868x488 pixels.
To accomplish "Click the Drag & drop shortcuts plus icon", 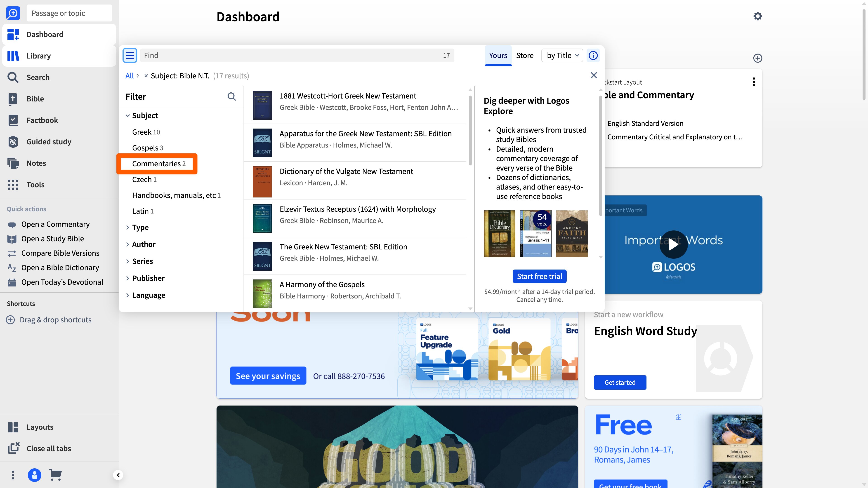I will click(10, 320).
